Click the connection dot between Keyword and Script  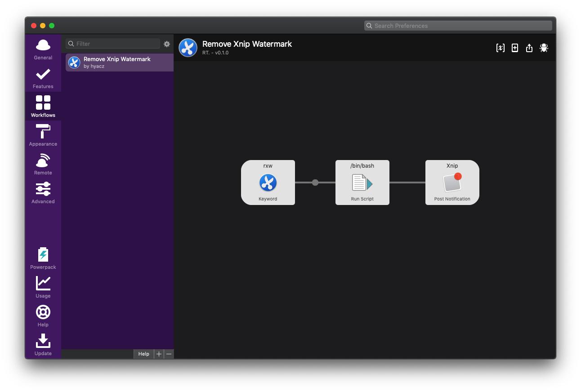315,183
